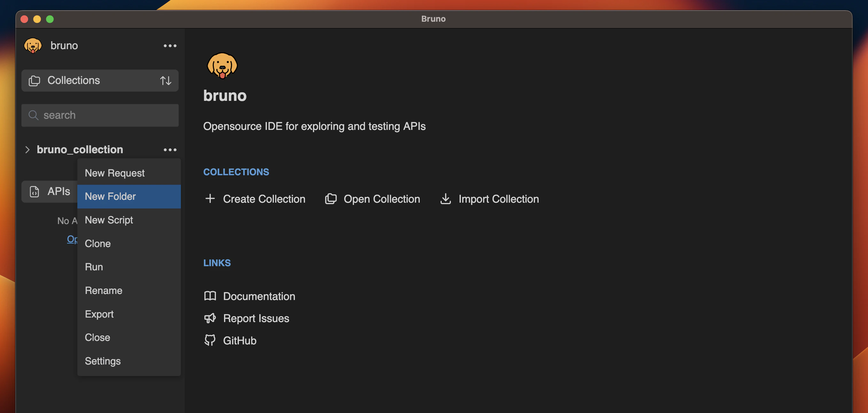Viewport: 868px width, 413px height.
Task: Select the Collections section header
Action: pos(74,80)
